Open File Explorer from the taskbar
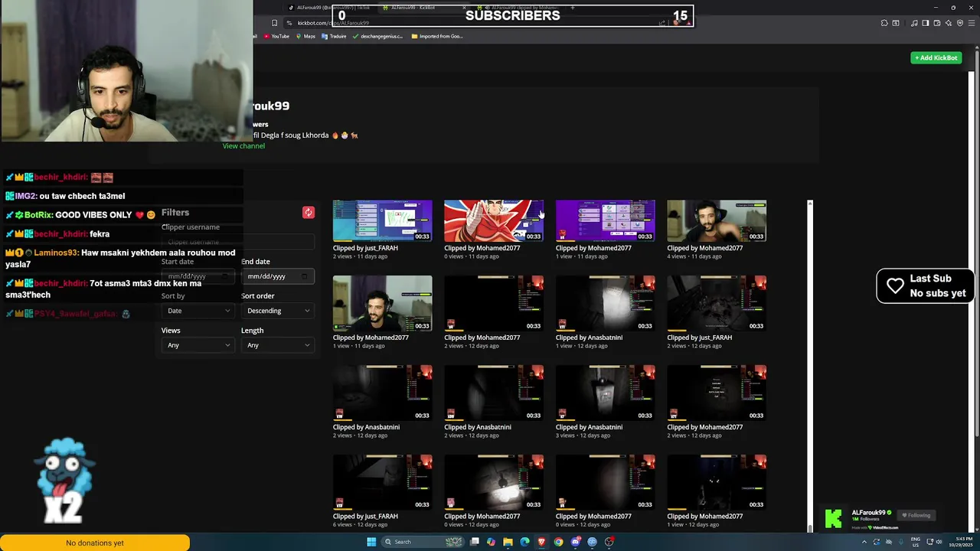 coord(508,542)
